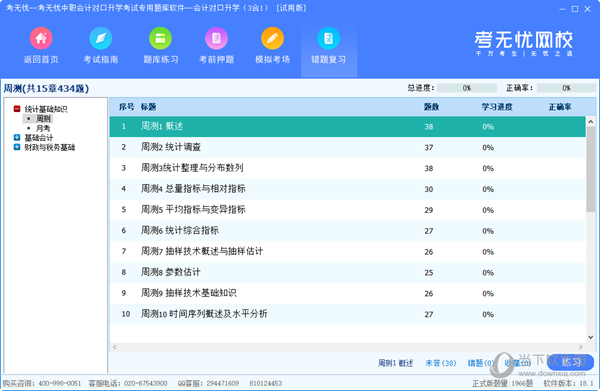
Task: Select the 基础会计 tree label
Action: [39, 138]
